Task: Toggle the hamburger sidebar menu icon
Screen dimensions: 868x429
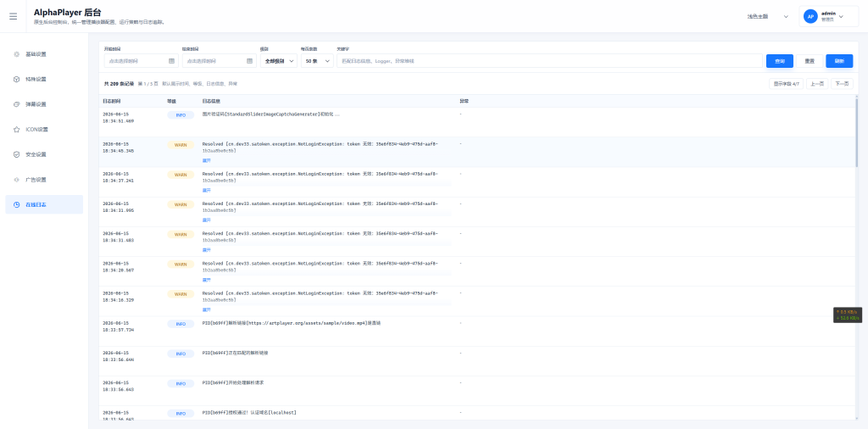Action: [13, 16]
